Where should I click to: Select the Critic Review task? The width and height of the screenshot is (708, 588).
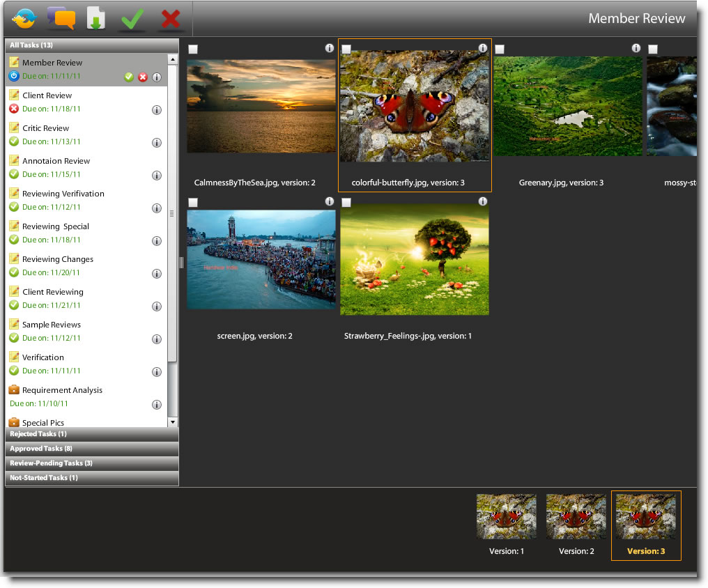pyautogui.click(x=86, y=135)
